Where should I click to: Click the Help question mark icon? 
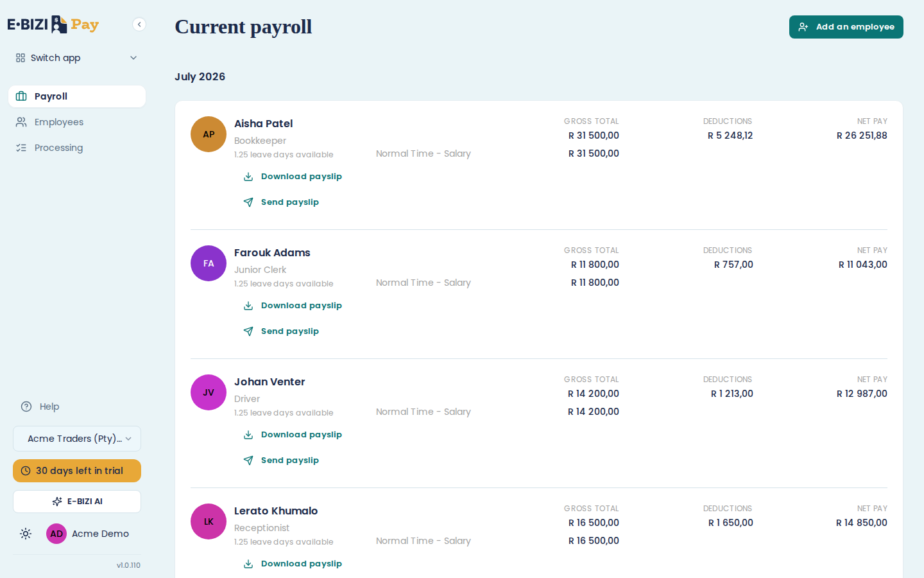coord(26,407)
